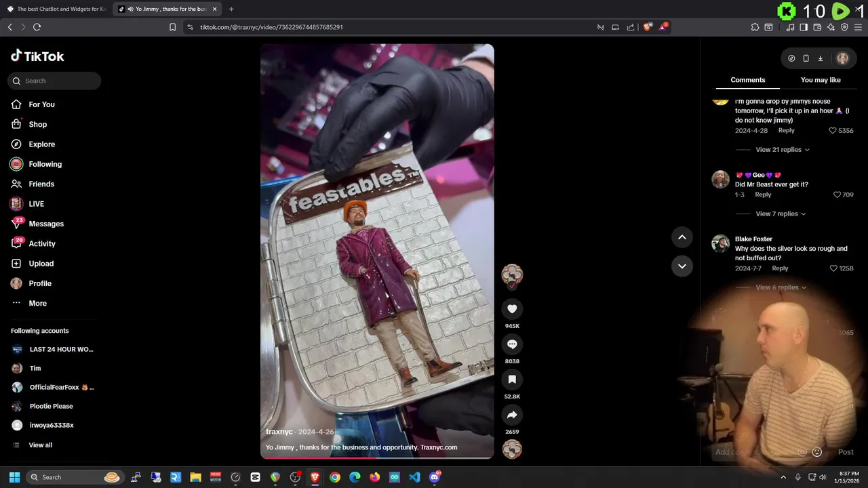This screenshot has height=488, width=868.
Task: Open the Activity notifications
Action: [x=42, y=244]
